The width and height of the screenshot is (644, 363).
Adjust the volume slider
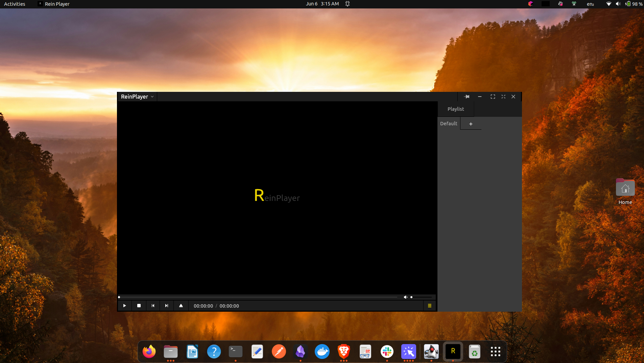[x=421, y=297]
